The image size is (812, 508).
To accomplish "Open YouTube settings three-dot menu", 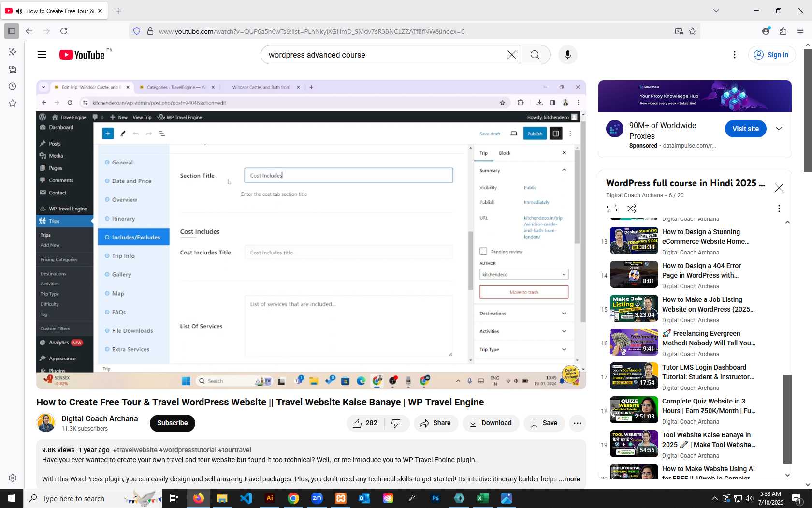I will 735,55.
